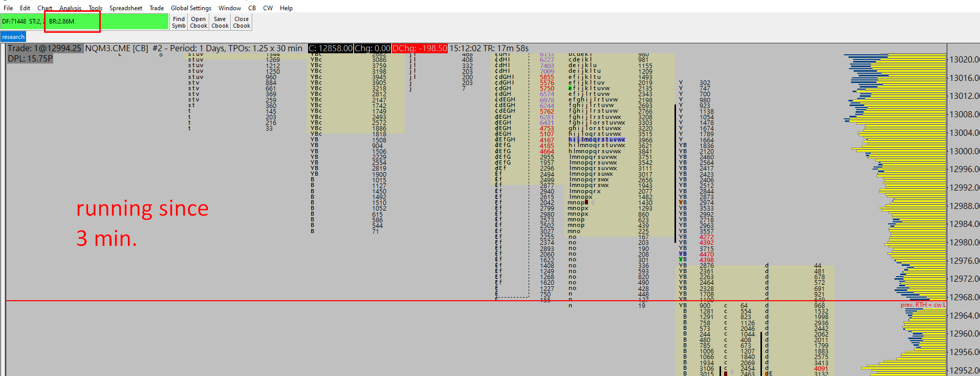980x376 pixels.
Task: Click the C: 12858.00 close value
Action: 331,48
